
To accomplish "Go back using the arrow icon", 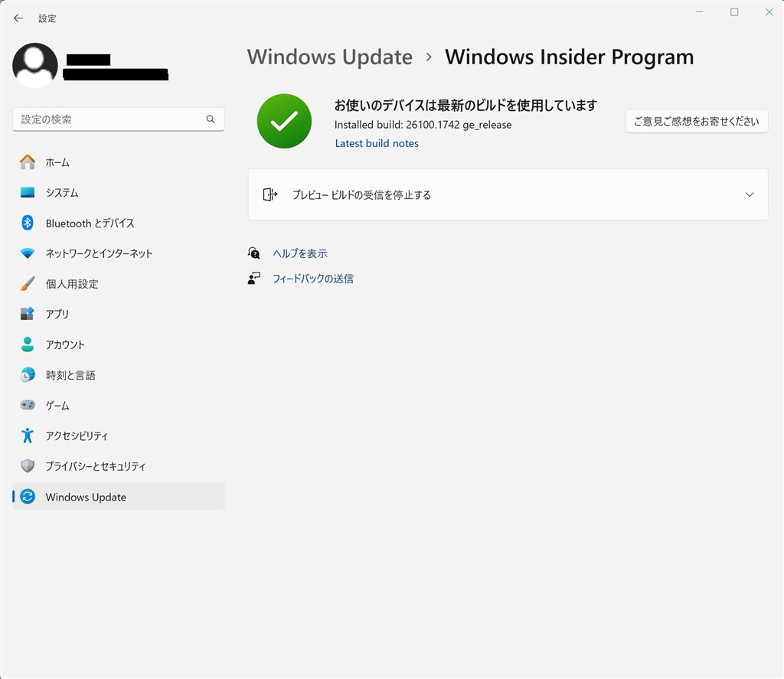I will tap(18, 18).
